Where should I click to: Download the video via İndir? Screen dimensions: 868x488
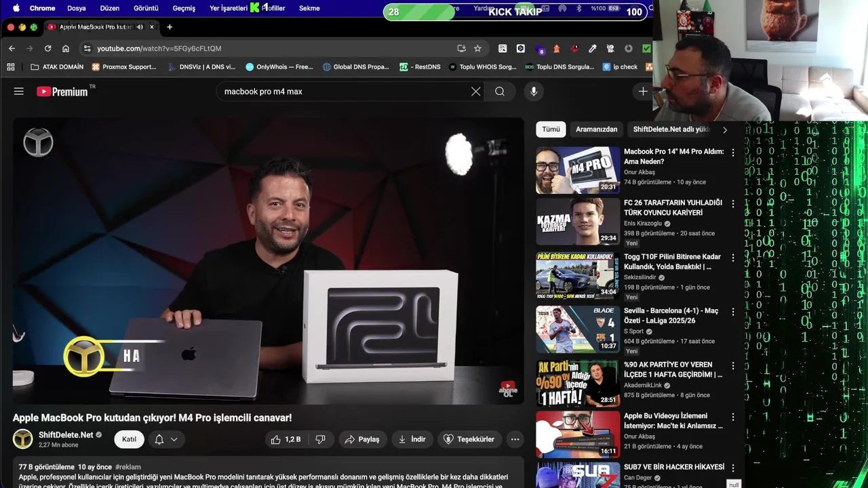(x=412, y=439)
